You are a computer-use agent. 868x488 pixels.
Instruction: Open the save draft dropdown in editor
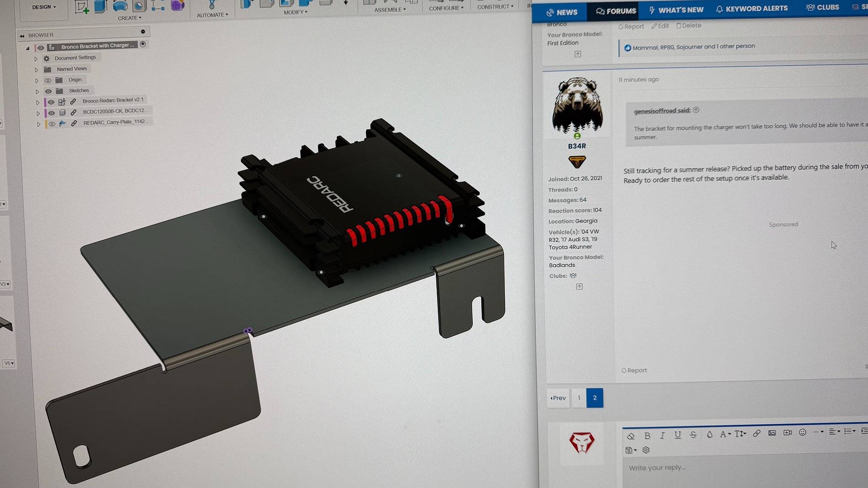tap(630, 450)
